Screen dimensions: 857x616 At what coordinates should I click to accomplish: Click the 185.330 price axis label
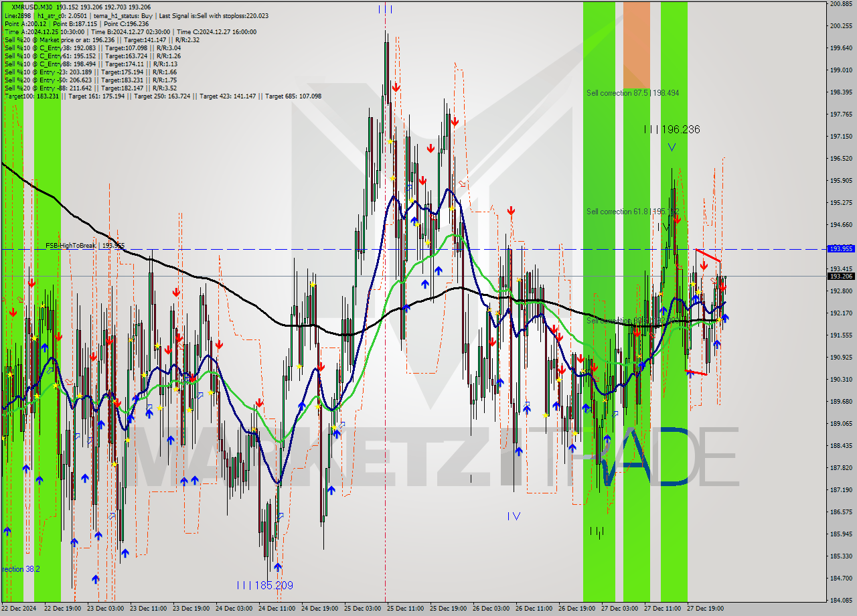[x=841, y=556]
